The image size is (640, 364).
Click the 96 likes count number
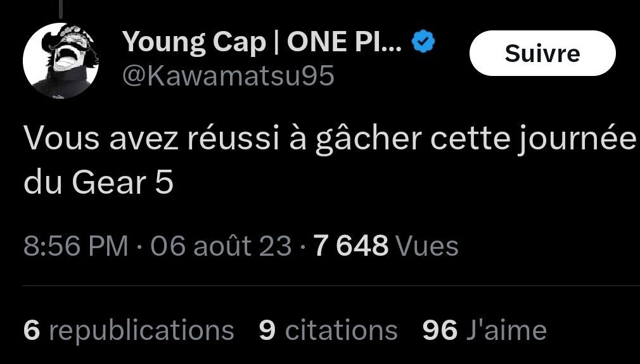[x=439, y=330]
